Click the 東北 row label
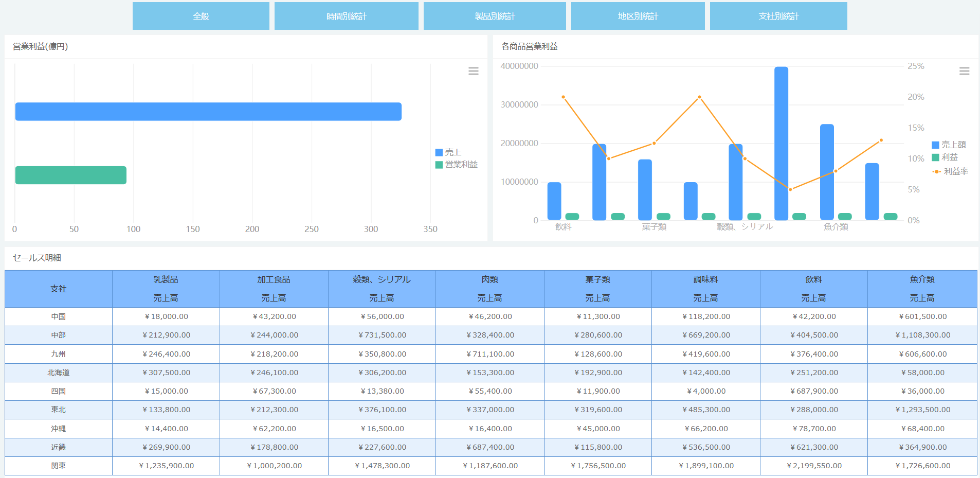Image resolution: width=980 pixels, height=478 pixels. coord(59,410)
